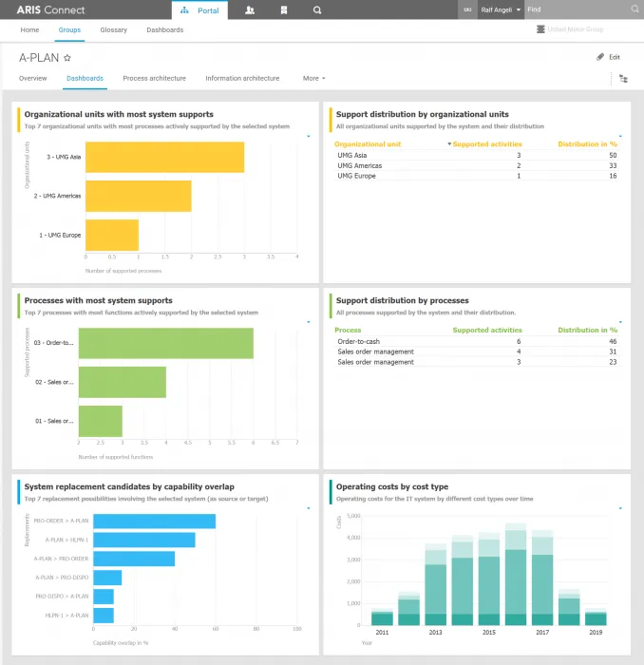Select the Groups menu item
The width and height of the screenshot is (644, 665).
click(x=69, y=29)
